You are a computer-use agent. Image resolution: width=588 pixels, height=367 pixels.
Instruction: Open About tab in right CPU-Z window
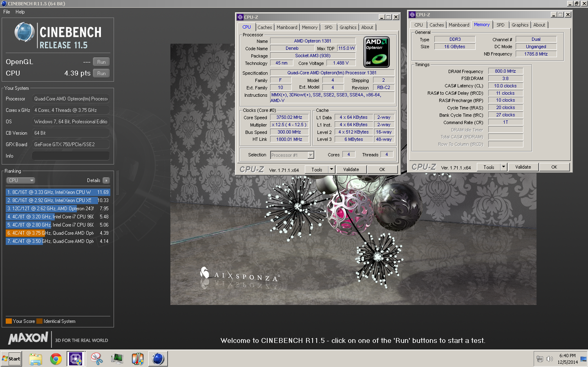coord(539,25)
